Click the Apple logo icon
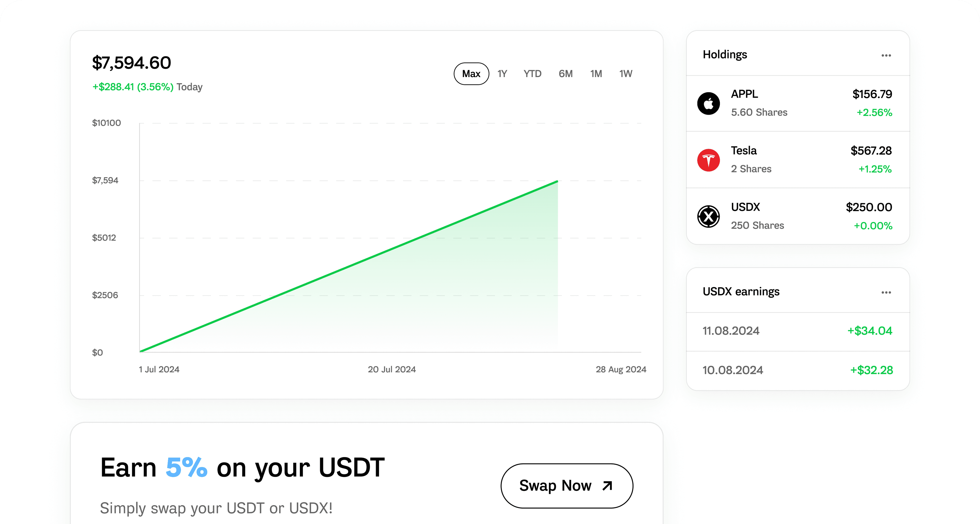The image size is (980, 524). pos(708,103)
